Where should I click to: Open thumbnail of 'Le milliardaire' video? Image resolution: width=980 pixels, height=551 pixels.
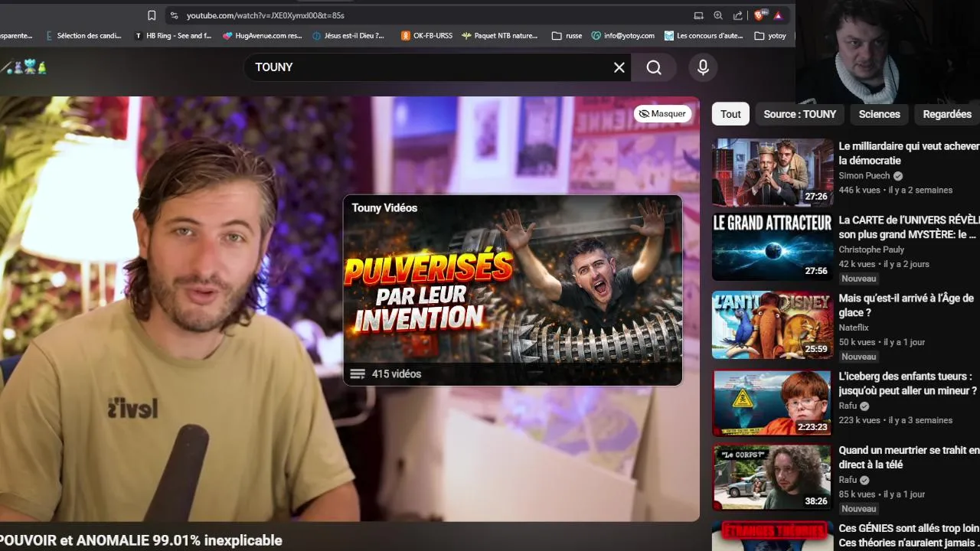click(773, 172)
